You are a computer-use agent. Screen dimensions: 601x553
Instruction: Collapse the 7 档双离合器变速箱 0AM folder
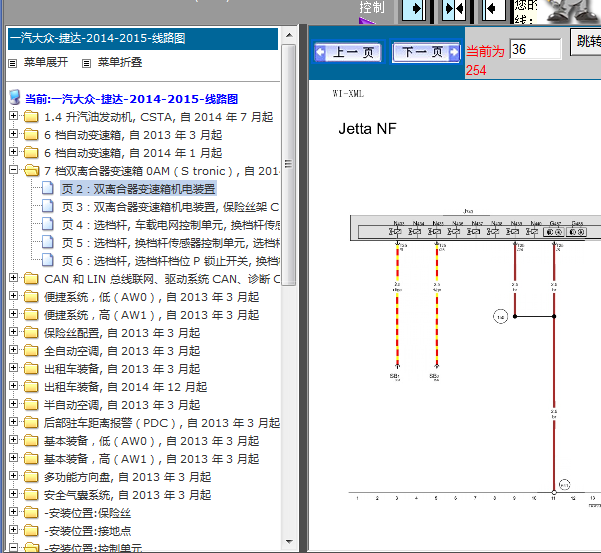(13, 169)
